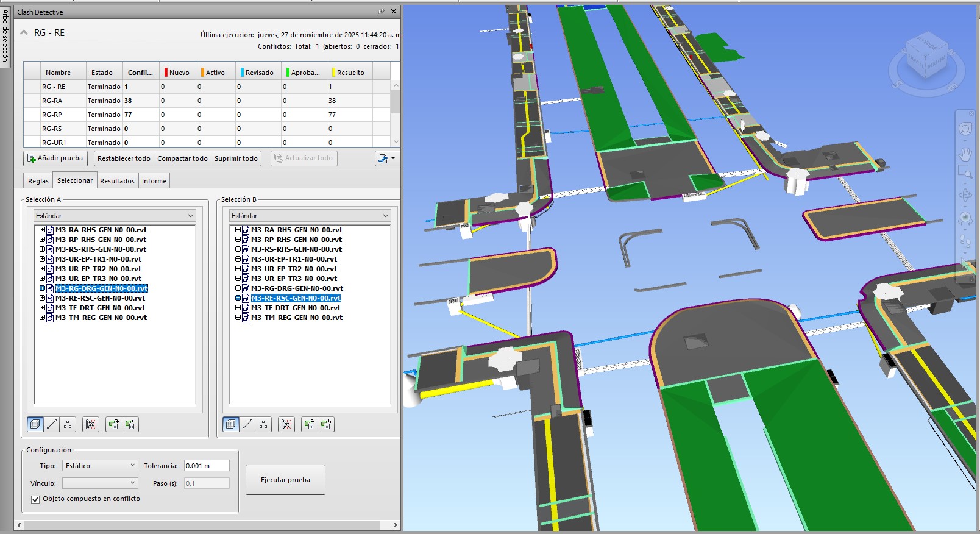Collapse the RG - RE test header
The image size is (980, 534).
pyautogui.click(x=24, y=33)
